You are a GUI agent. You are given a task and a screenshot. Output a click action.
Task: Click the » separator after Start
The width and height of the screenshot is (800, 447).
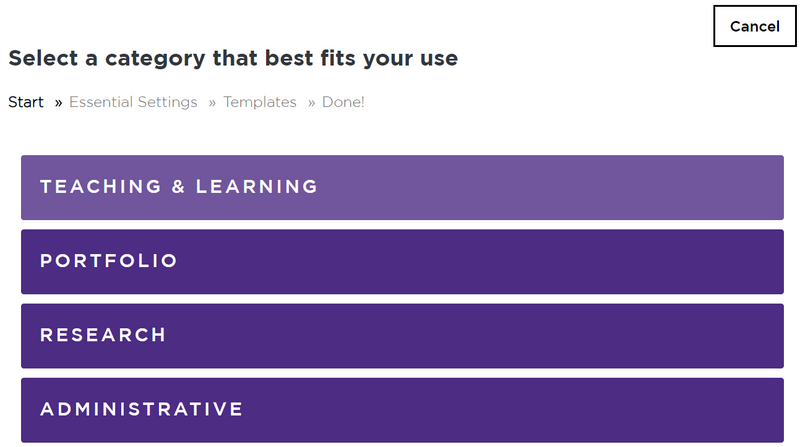(58, 103)
